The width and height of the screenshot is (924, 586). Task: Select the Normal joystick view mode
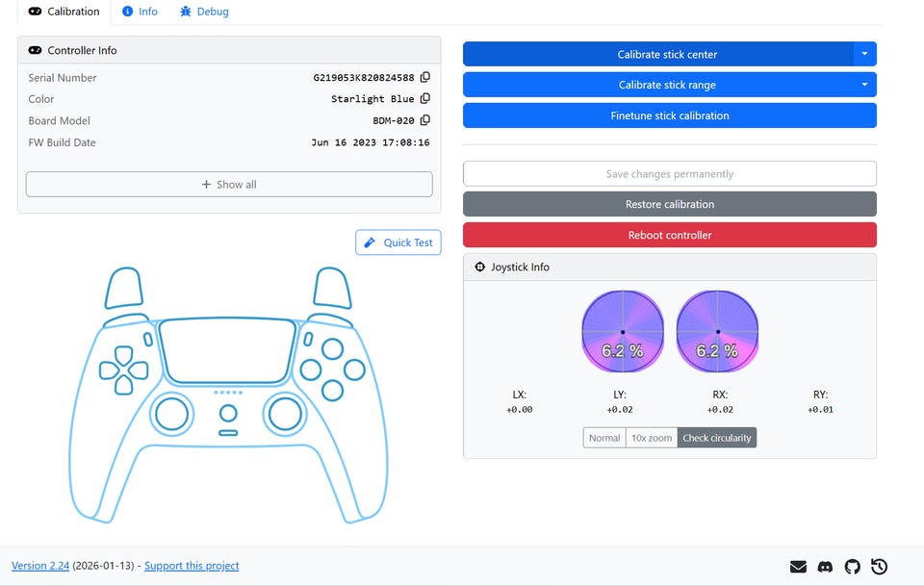(x=604, y=438)
